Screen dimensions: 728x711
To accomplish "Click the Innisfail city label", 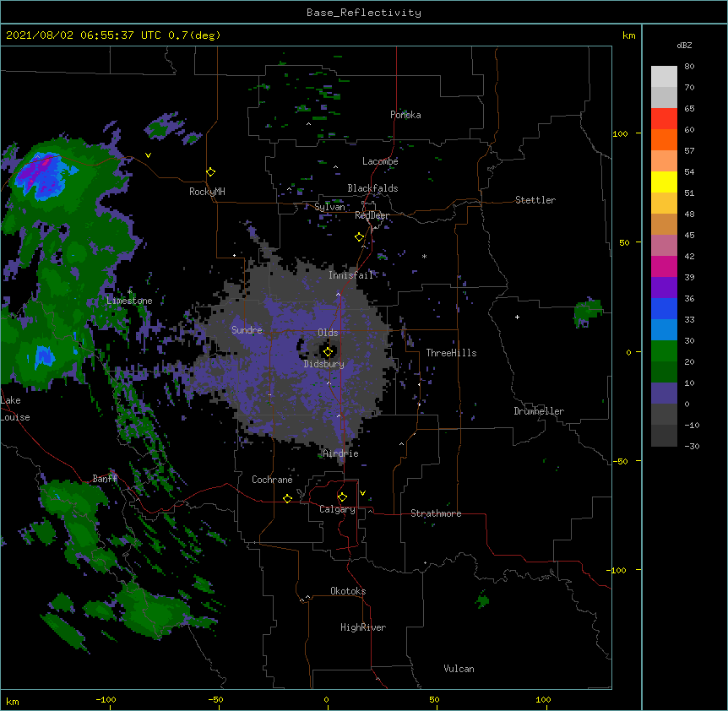I will tap(350, 275).
